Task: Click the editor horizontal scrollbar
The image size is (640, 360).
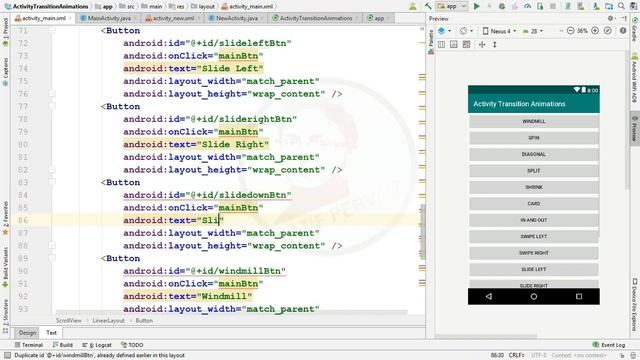Action: click(231, 312)
